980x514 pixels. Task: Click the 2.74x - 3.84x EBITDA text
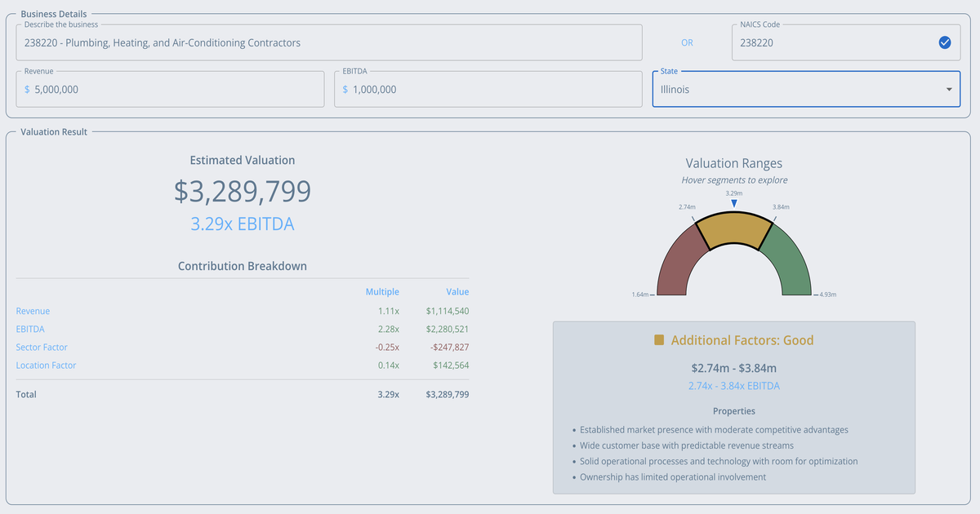coord(734,386)
